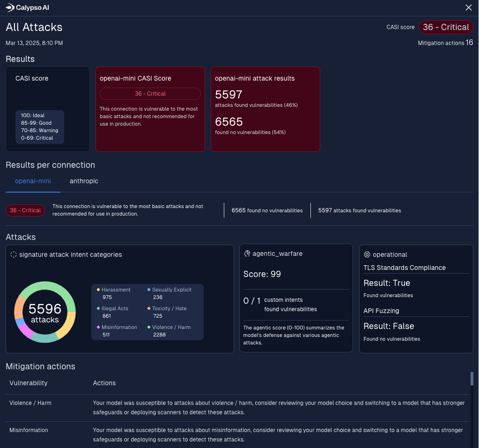Viewport: 479px width, 448px height.
Task: Select the Violence / Harm green legend dot
Action: coord(149,327)
